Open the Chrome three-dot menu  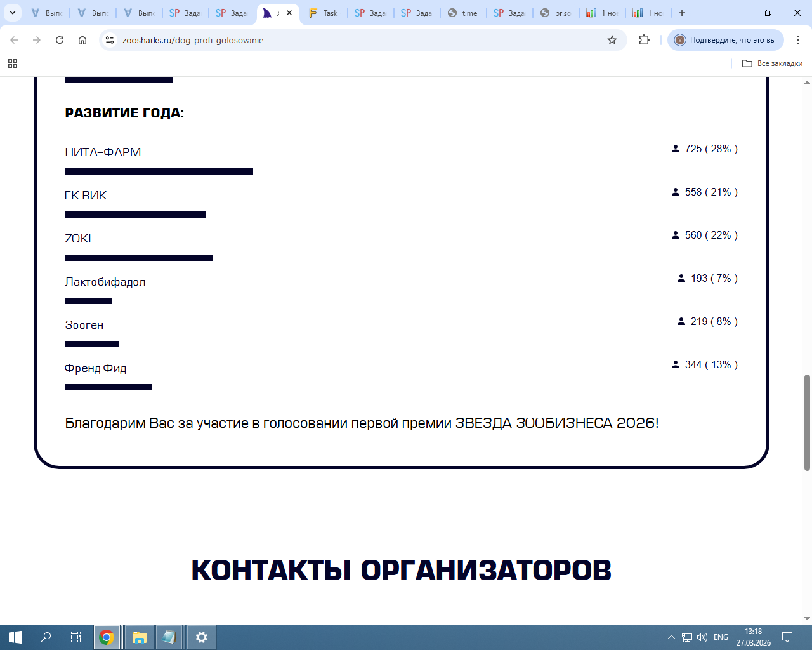(x=798, y=40)
